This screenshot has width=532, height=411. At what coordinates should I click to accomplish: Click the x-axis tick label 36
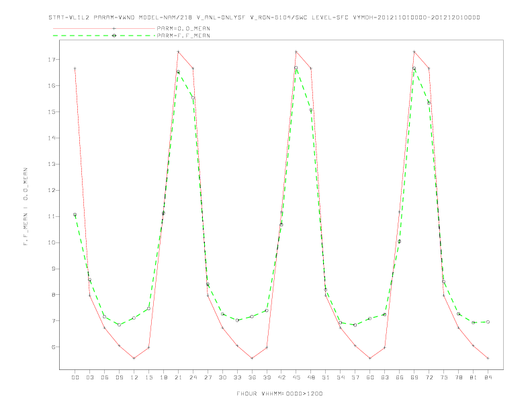coord(252,377)
